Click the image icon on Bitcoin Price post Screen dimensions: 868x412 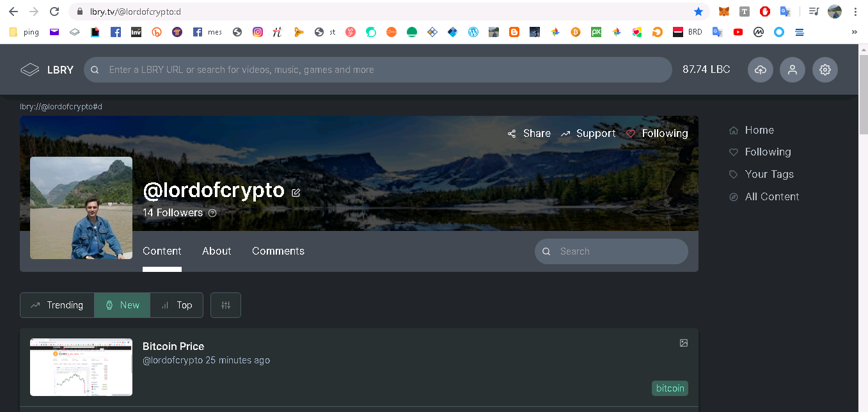pyautogui.click(x=684, y=344)
